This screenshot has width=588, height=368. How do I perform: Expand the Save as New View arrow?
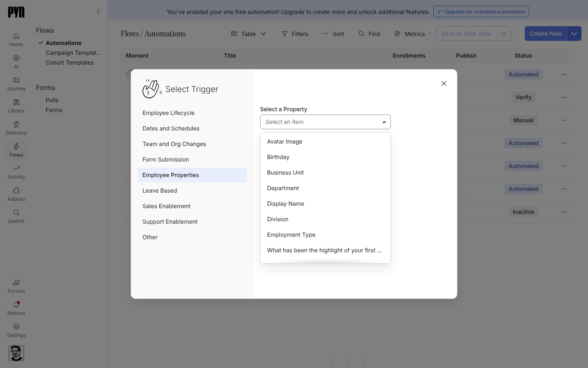tap(503, 34)
